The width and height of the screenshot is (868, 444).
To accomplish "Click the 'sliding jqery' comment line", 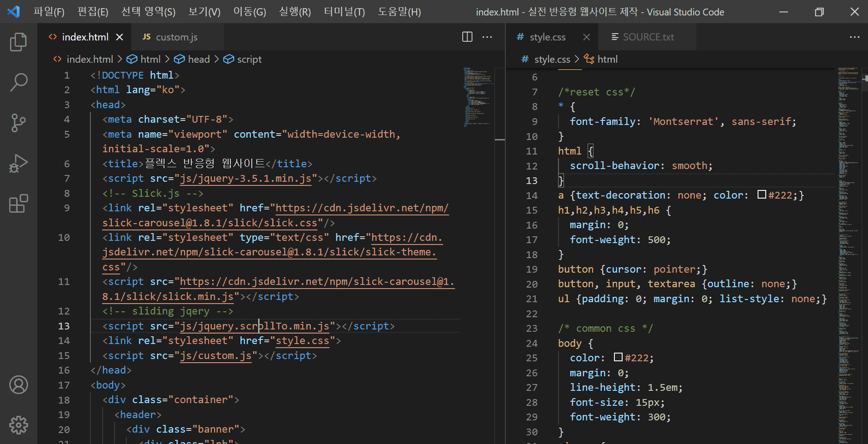I will click(168, 311).
